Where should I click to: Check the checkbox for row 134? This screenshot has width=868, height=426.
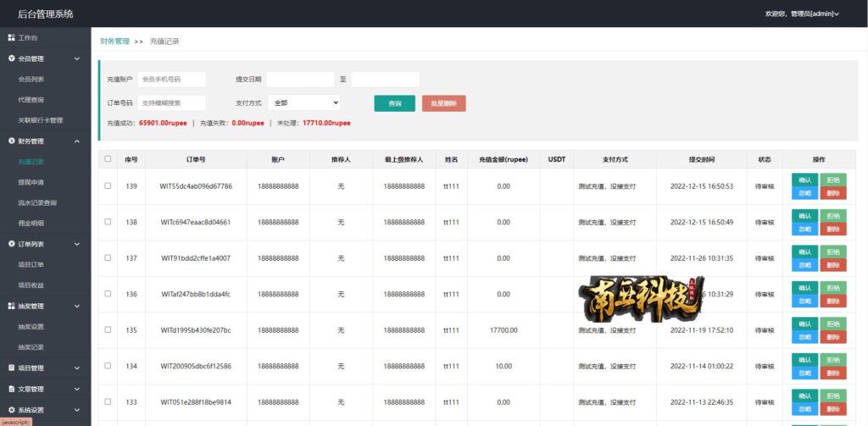108,366
